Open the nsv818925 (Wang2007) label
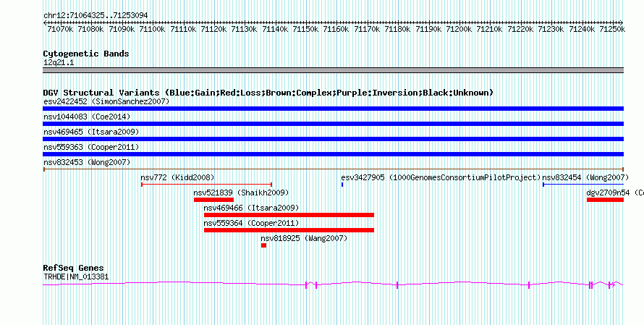644x325 pixels. pos(304,238)
